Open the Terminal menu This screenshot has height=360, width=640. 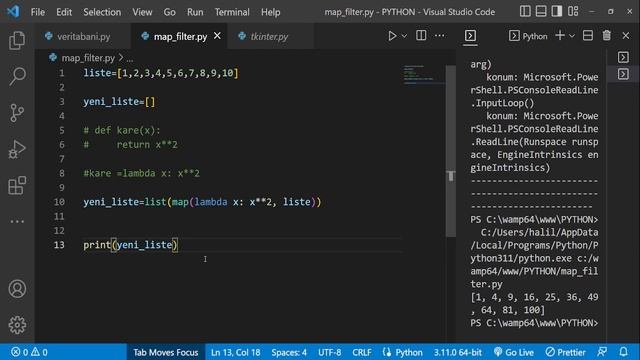tap(232, 12)
